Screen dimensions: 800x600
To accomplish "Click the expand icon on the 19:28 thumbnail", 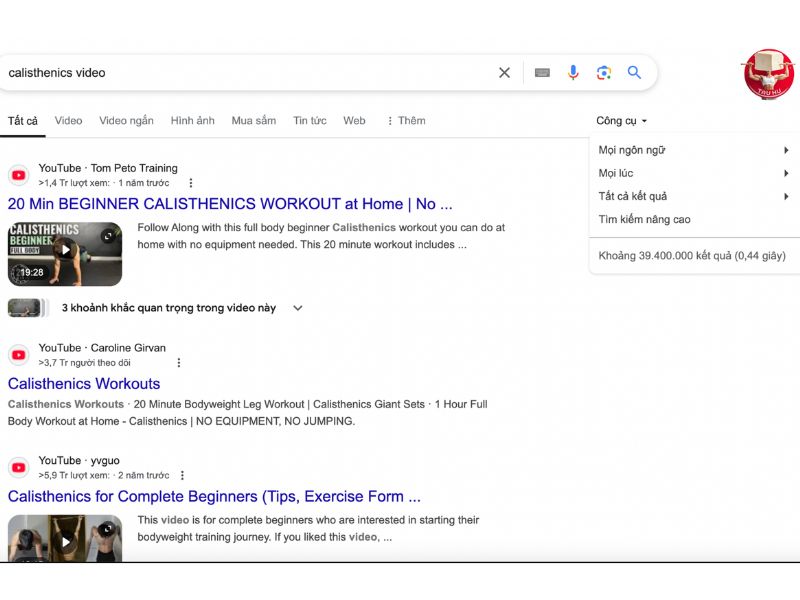I will coord(108,236).
